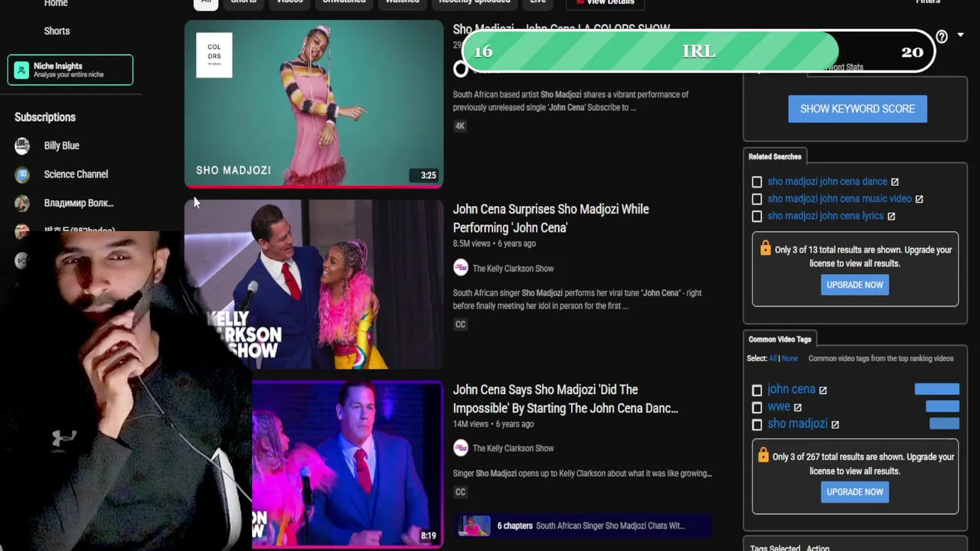Go to Home in sidebar
The height and width of the screenshot is (551, 980).
click(56, 4)
